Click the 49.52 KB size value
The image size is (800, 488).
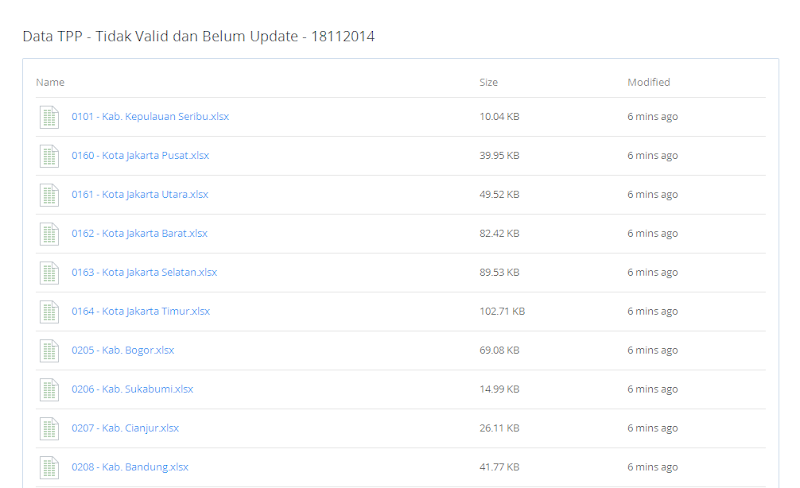click(499, 194)
